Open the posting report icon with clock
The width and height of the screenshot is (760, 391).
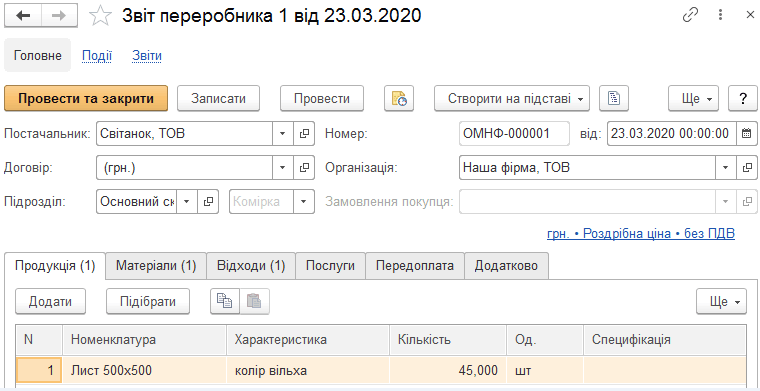click(399, 99)
